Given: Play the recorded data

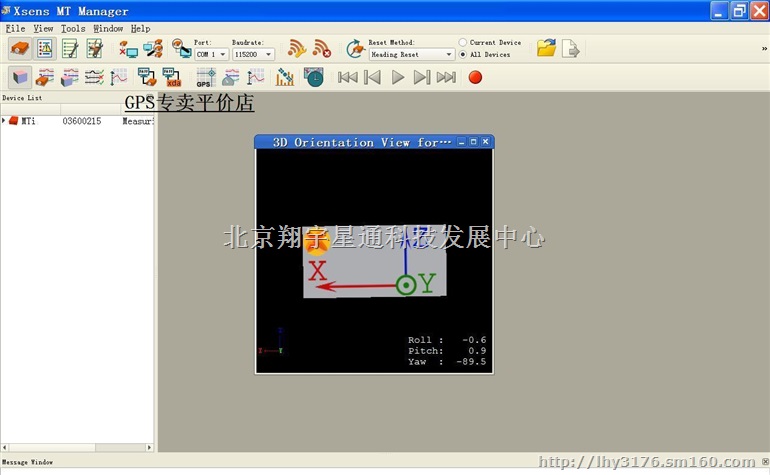Looking at the screenshot, I should (x=398, y=77).
